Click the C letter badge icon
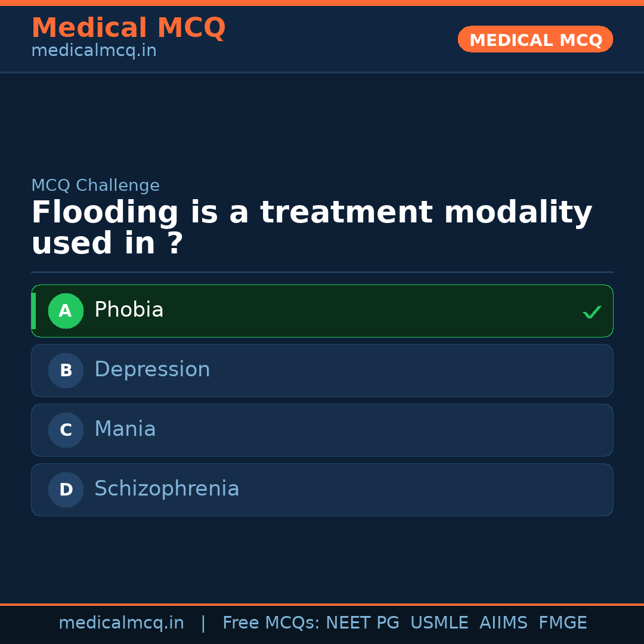The width and height of the screenshot is (644, 644). click(x=66, y=430)
